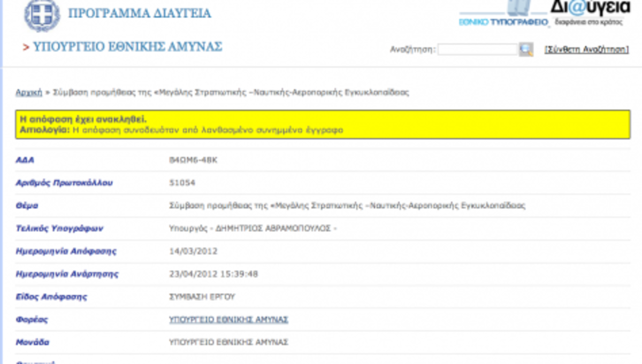642x364 pixels.
Task: Focus the Αναζήτηση search text box
Action: point(477,50)
